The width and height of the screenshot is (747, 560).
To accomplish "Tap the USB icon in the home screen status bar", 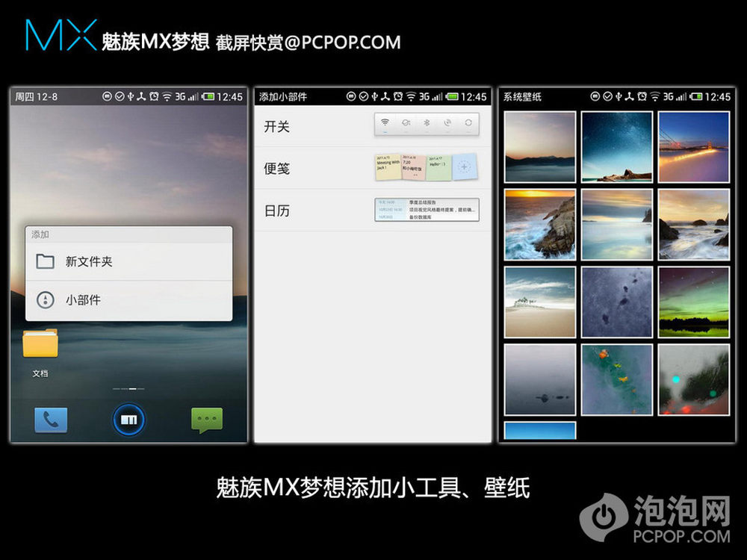I will tap(131, 96).
